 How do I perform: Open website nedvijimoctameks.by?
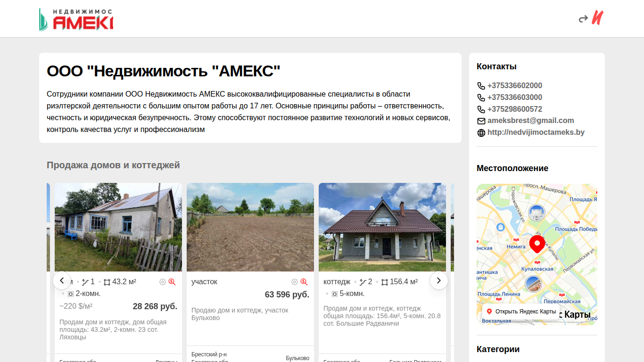[x=536, y=132]
